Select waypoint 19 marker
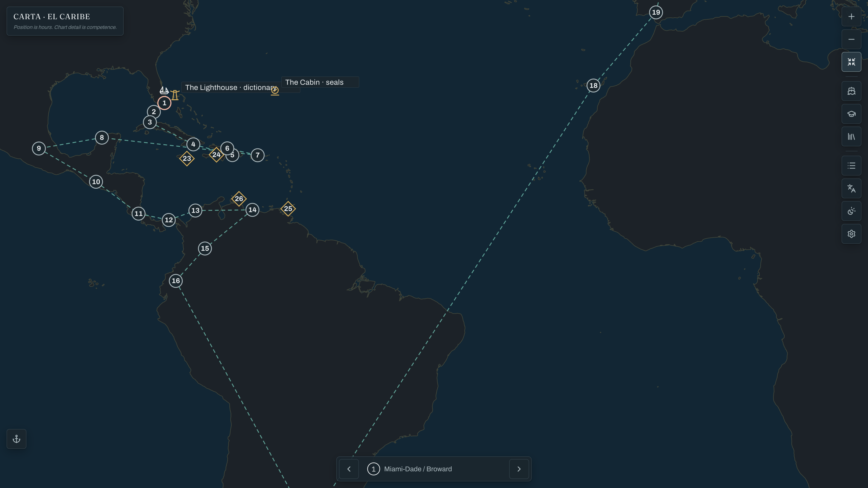 pos(656,12)
